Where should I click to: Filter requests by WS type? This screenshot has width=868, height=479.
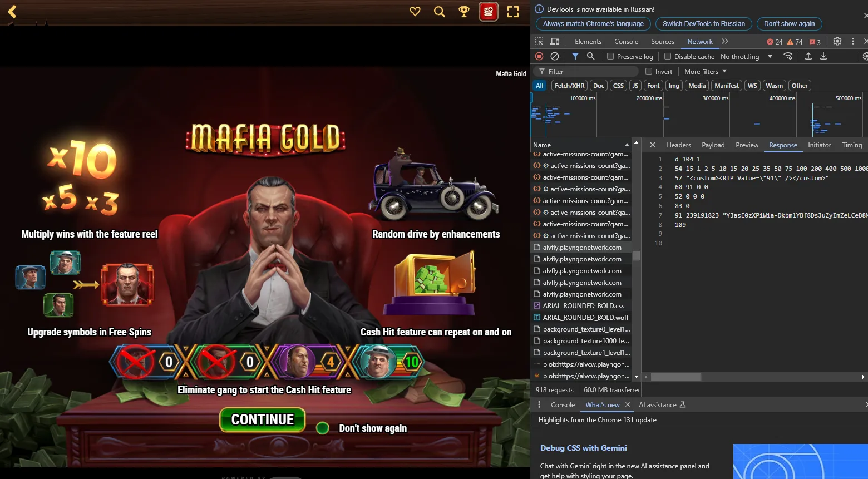(x=752, y=86)
